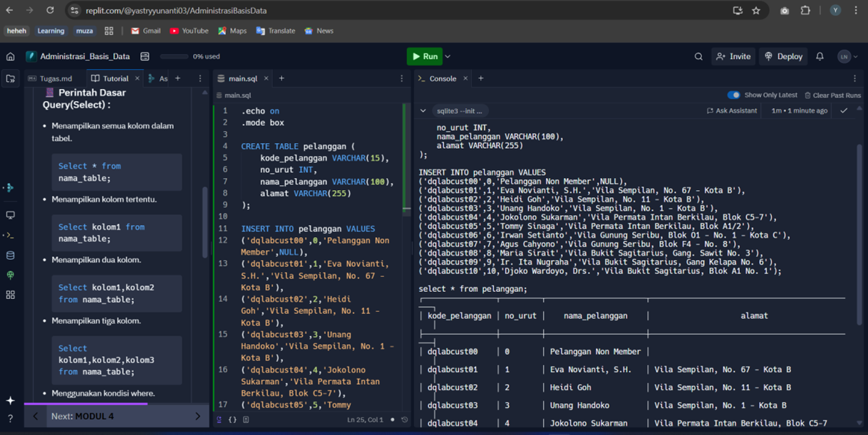The width and height of the screenshot is (868, 435).
Task: Click the database icon in left sidebar
Action: tap(11, 255)
